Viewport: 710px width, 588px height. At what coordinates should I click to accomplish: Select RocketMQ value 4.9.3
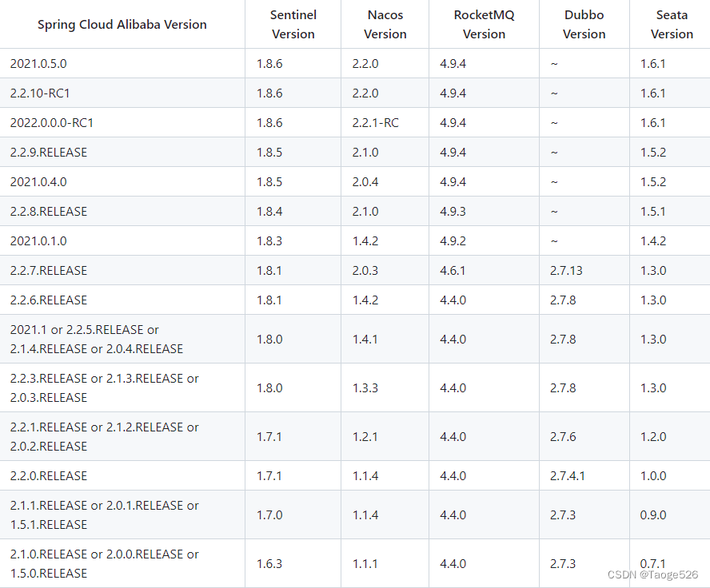[x=453, y=212]
